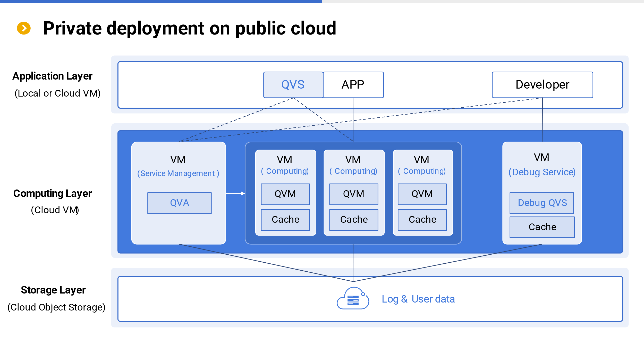This screenshot has width=644, height=362.
Task: Click the orange chevron bullet icon
Action: 24,28
